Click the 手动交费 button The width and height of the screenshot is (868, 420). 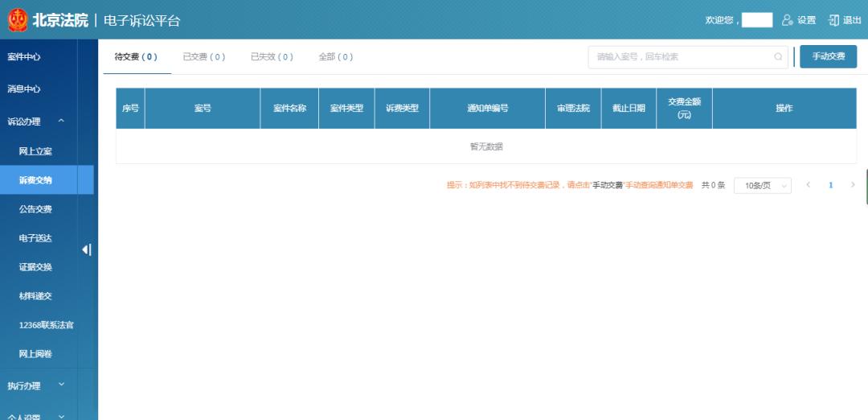[x=828, y=56]
